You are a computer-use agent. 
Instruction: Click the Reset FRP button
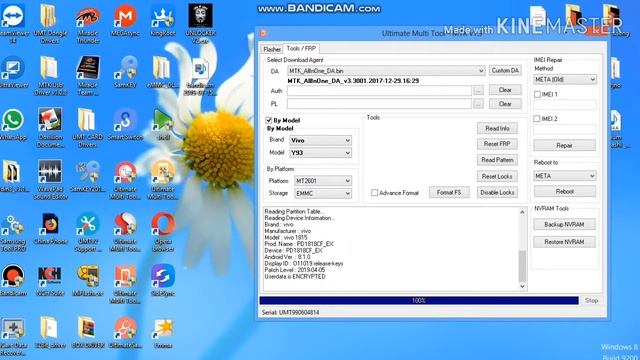pos(497,144)
